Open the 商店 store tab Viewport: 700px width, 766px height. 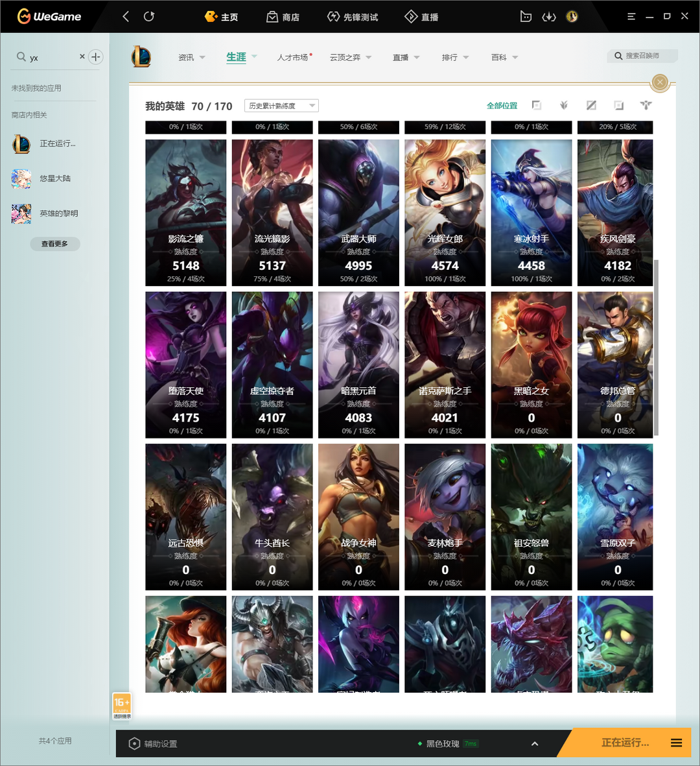click(283, 17)
